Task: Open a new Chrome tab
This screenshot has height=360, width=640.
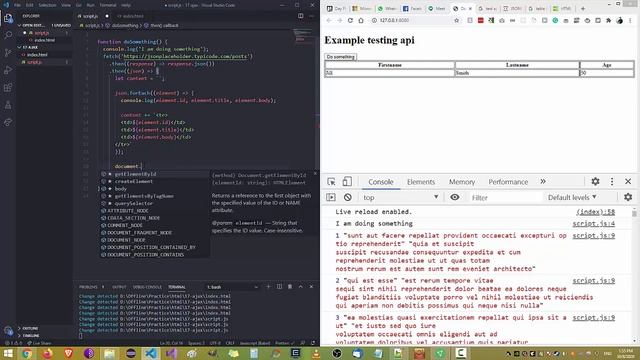Action: point(583,8)
